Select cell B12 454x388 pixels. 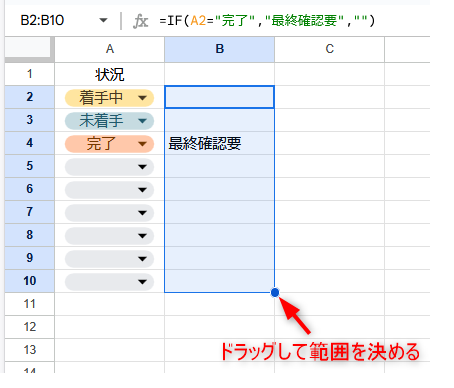219,327
